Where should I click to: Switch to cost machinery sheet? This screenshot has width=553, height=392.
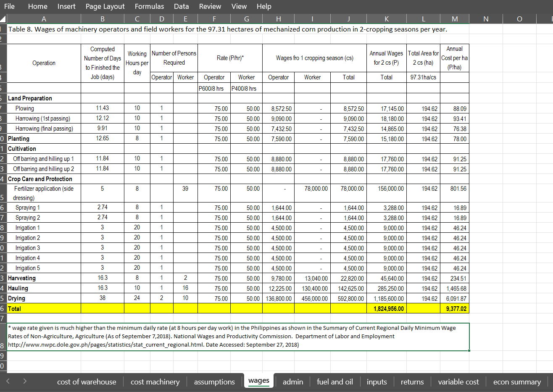[x=155, y=382]
